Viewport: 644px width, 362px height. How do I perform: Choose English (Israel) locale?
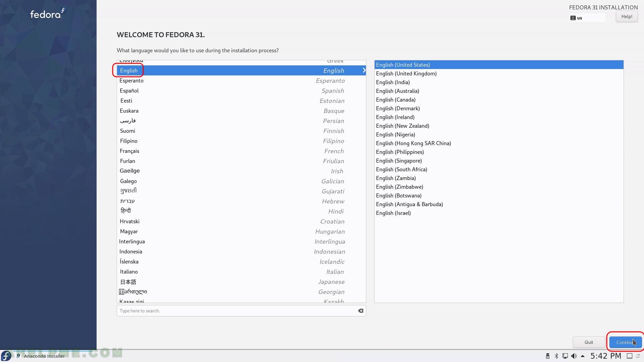click(499, 213)
